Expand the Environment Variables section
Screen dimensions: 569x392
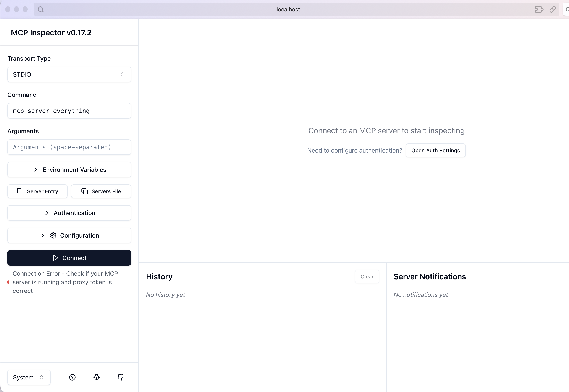(69, 170)
